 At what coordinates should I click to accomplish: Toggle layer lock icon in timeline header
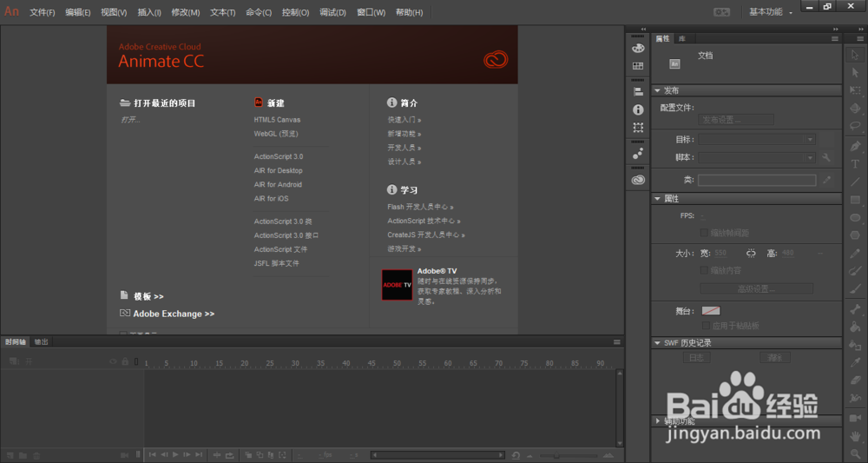125,361
